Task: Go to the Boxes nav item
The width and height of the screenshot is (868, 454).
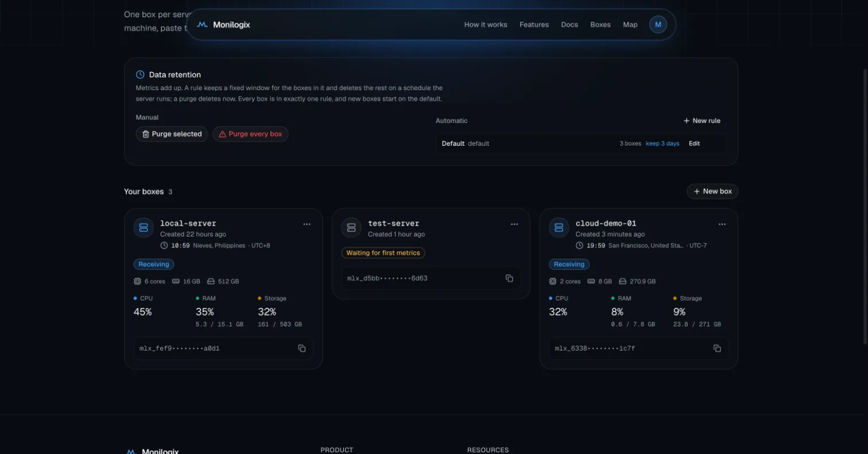Action: pos(600,25)
